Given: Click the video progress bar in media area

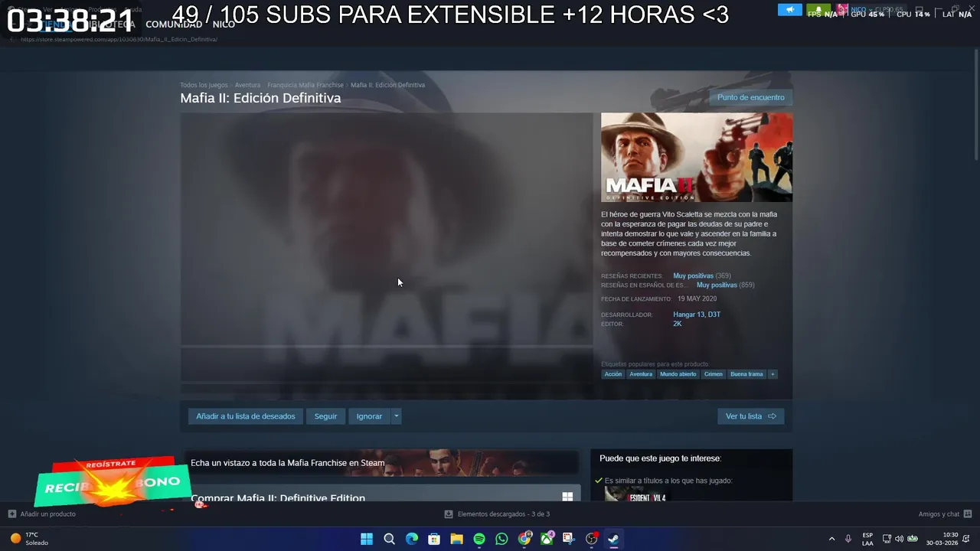Looking at the screenshot, I should (387, 347).
